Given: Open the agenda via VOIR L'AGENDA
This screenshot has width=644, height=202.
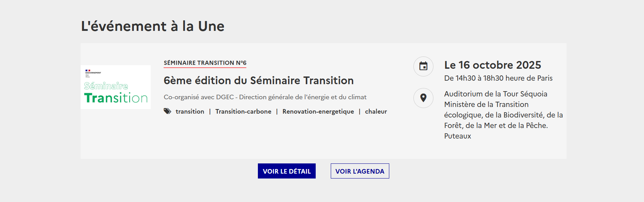Looking at the screenshot, I should coord(360,171).
